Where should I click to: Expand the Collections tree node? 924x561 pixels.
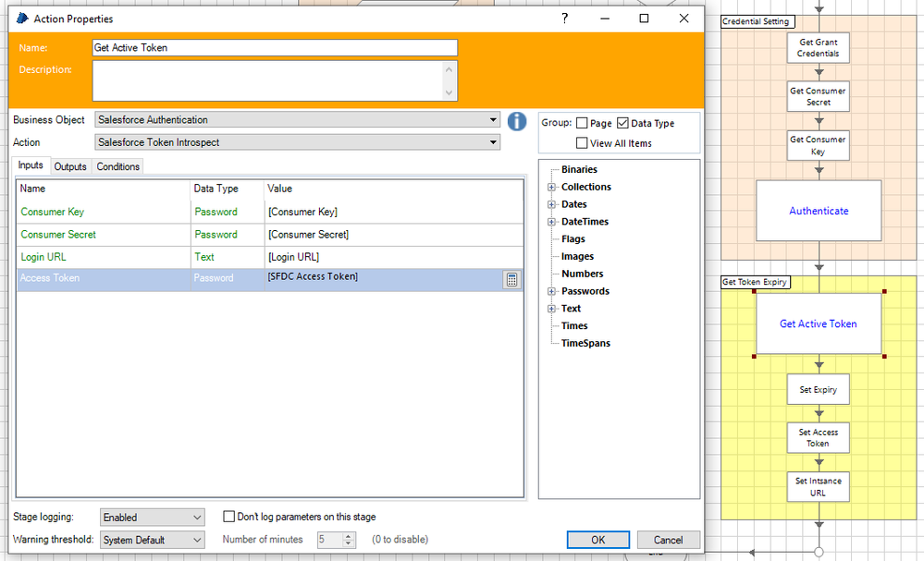point(551,188)
